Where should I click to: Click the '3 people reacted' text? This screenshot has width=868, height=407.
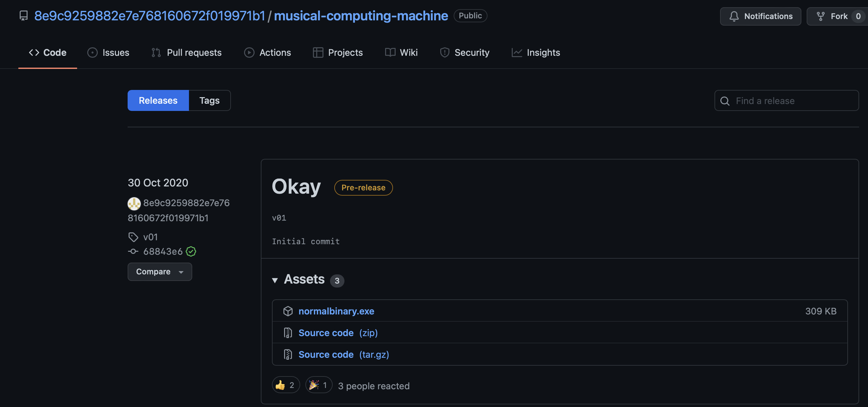(x=374, y=386)
